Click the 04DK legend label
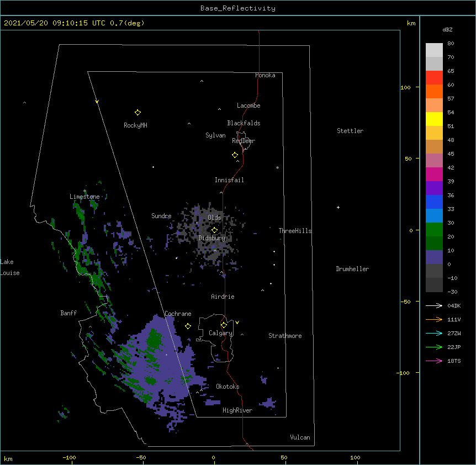This screenshot has height=465, width=476. tap(454, 305)
